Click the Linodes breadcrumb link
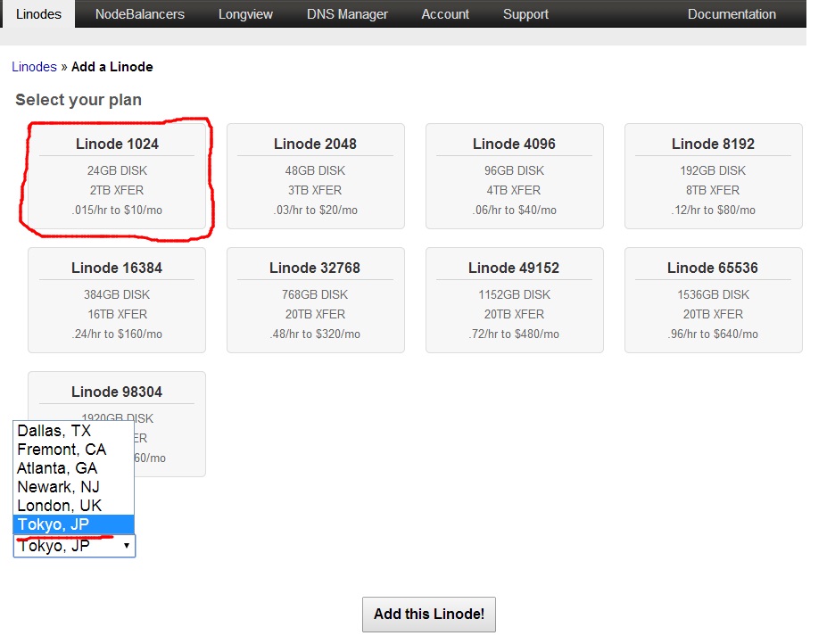This screenshot has width=835, height=644. [x=34, y=67]
